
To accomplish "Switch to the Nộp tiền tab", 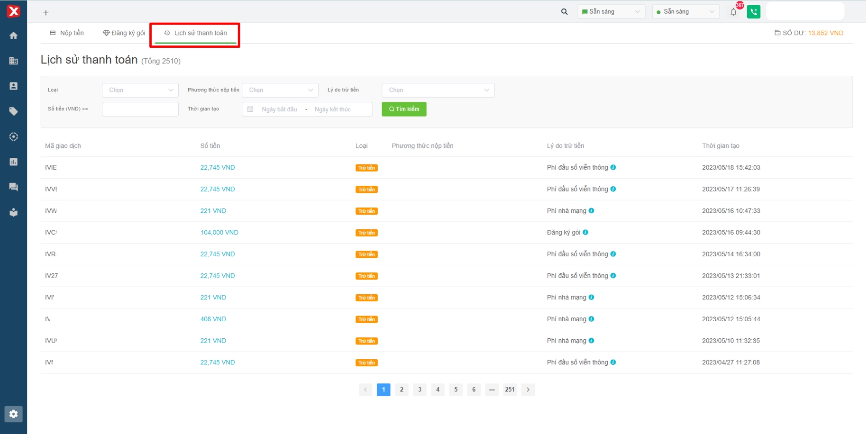I will click(67, 33).
